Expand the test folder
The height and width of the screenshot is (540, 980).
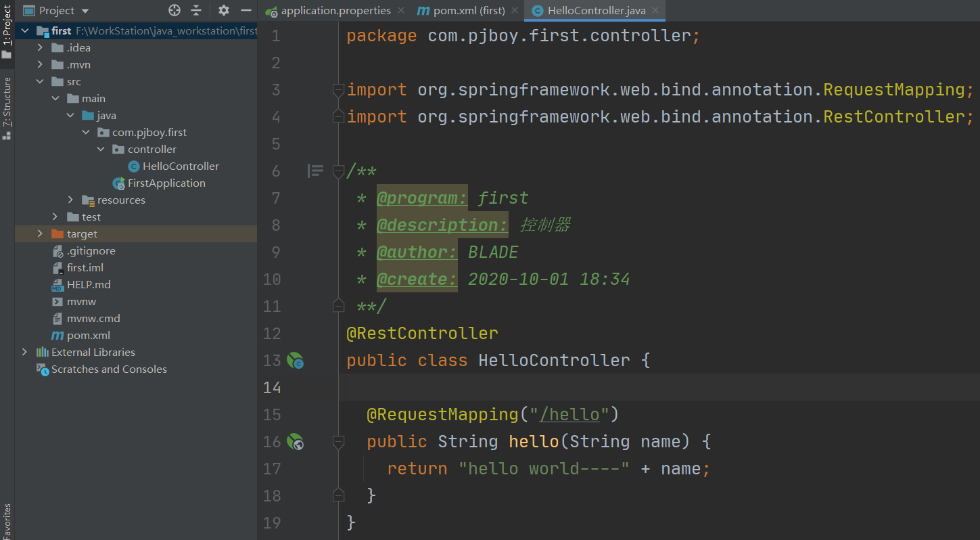55,217
